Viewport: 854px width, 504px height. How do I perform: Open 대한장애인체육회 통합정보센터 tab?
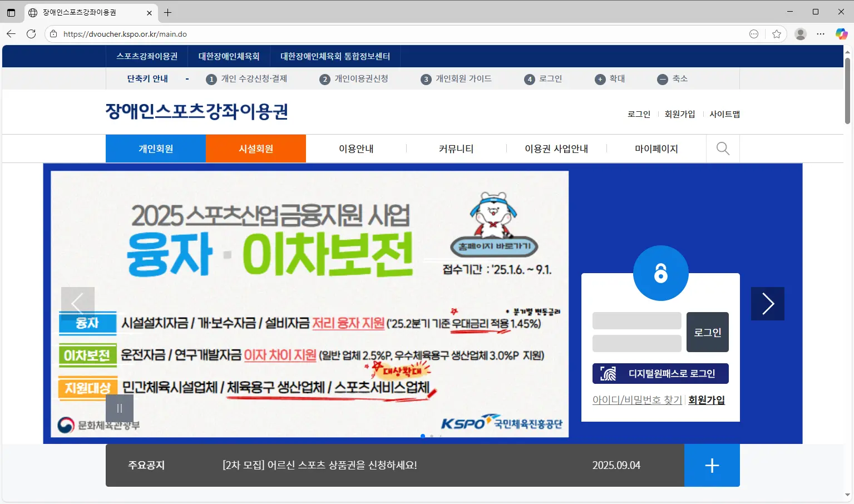tap(335, 56)
